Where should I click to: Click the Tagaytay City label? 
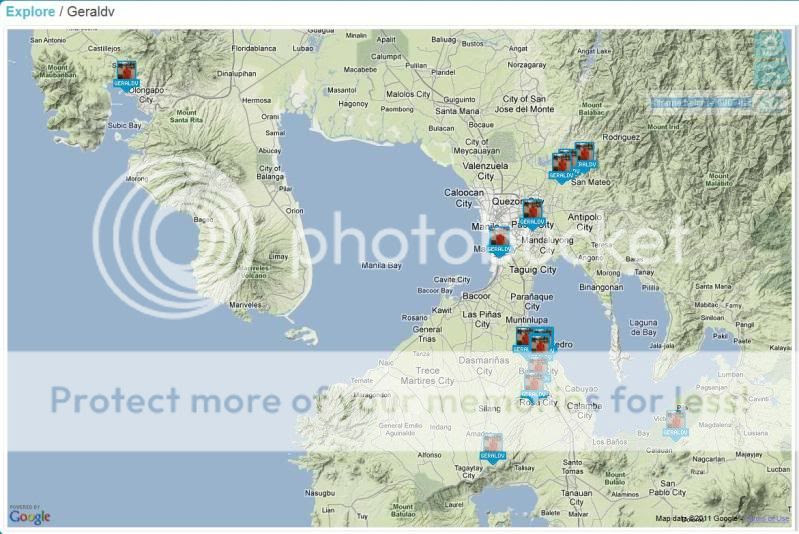[468, 471]
